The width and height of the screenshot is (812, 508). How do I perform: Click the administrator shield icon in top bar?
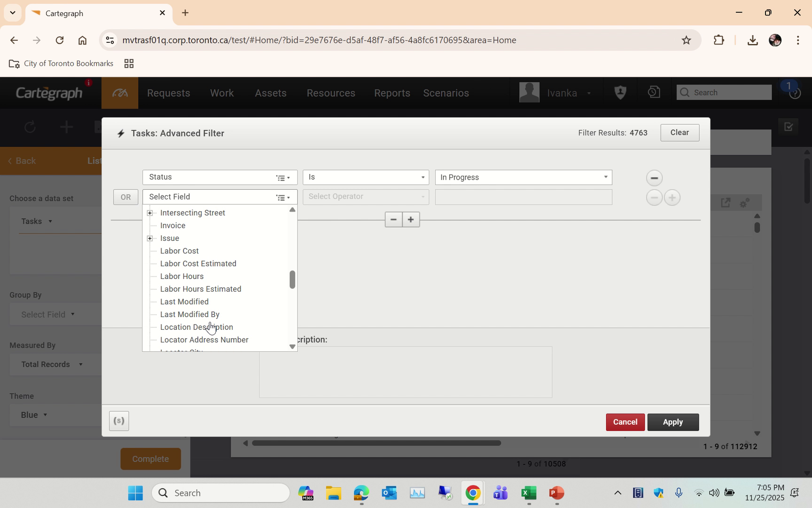pyautogui.click(x=620, y=92)
